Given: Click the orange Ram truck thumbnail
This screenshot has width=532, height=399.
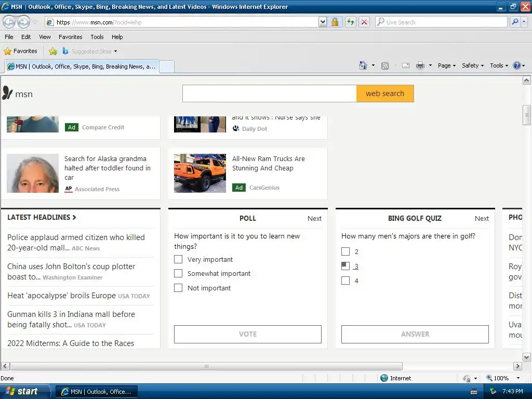Looking at the screenshot, I should pos(200,173).
